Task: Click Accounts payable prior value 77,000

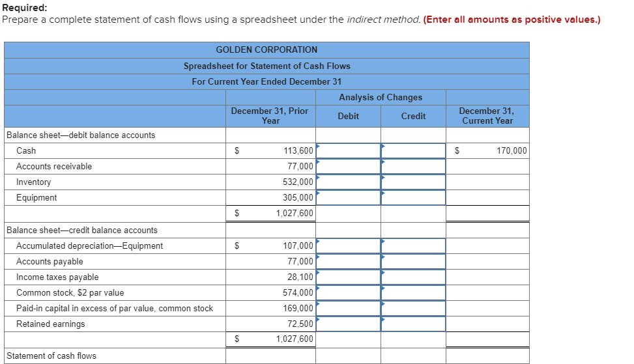Action: [x=300, y=261]
